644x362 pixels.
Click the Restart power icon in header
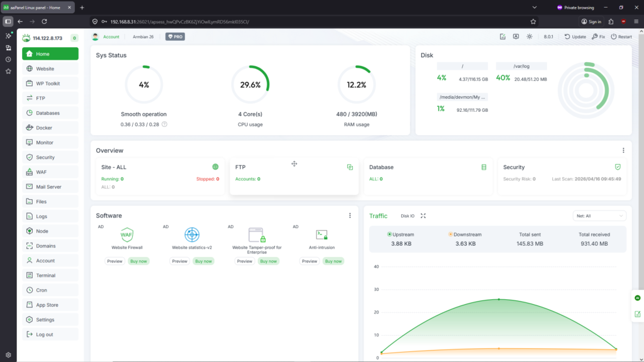(613, 36)
